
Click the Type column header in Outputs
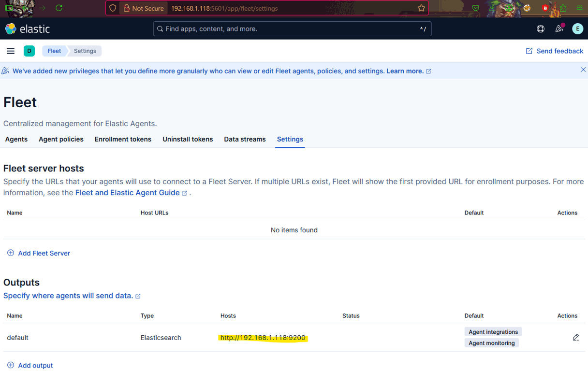[x=147, y=315]
